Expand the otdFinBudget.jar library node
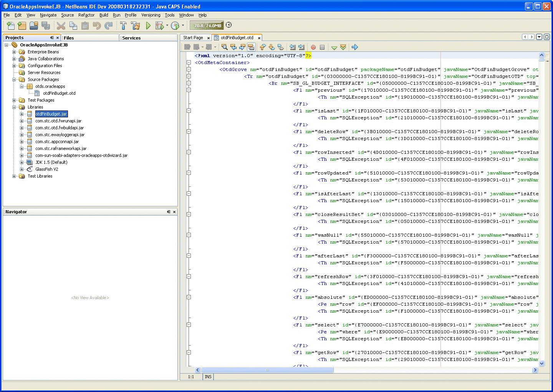The height and width of the screenshot is (392, 553). [22, 114]
